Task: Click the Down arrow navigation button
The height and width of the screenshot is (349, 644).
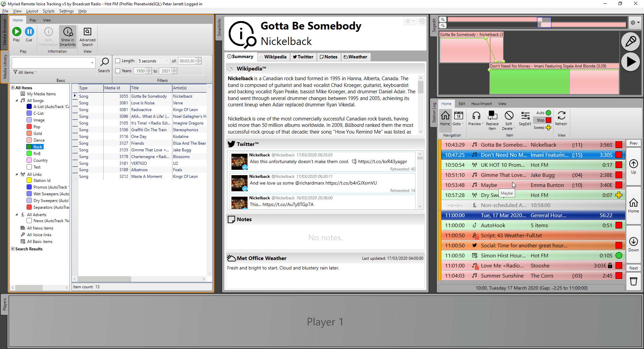Action: pyautogui.click(x=633, y=244)
